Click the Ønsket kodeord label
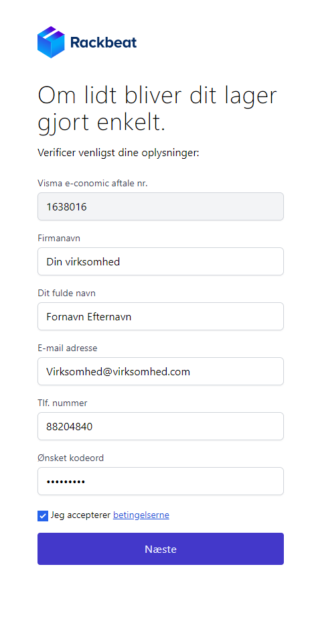318x644 pixels. click(70, 458)
